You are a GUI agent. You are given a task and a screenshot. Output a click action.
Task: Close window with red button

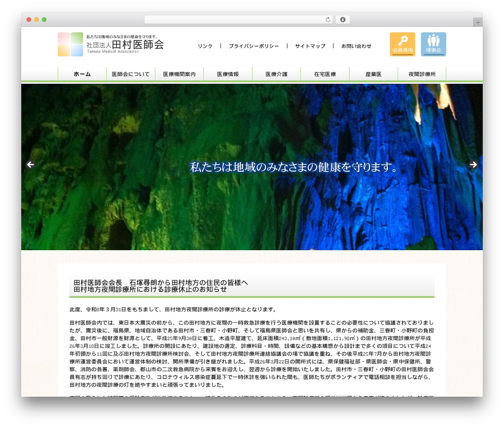tap(29, 20)
